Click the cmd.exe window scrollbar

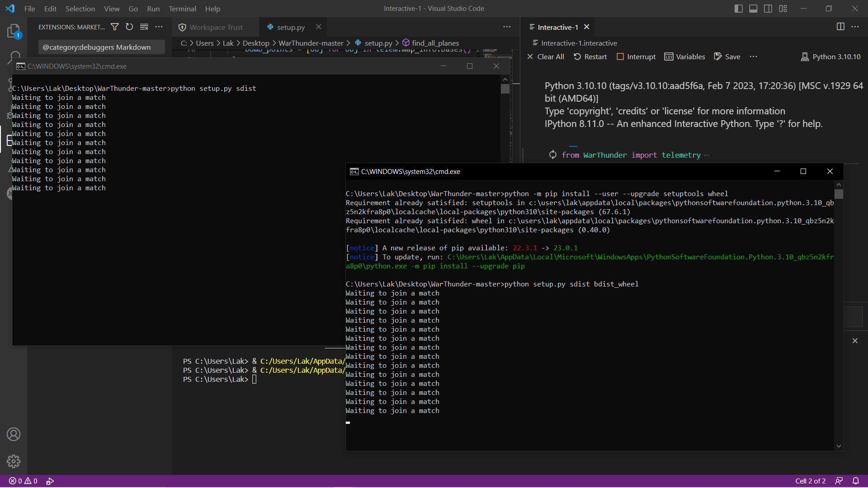tap(839, 194)
